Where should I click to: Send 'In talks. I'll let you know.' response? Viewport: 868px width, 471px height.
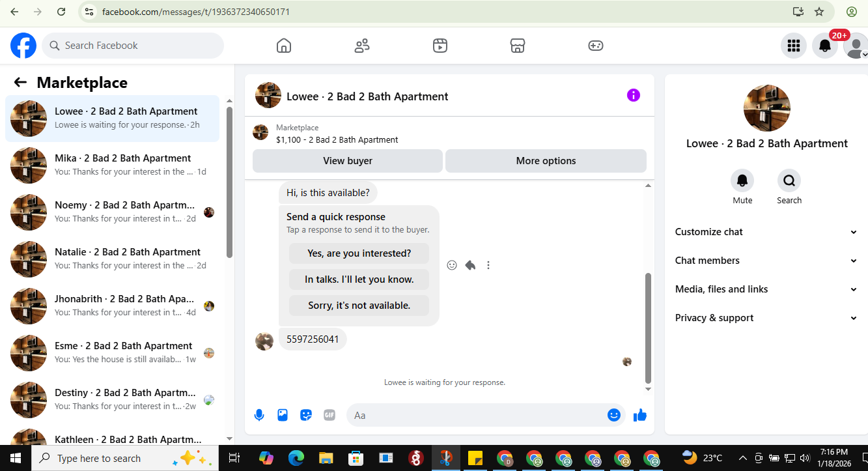click(x=359, y=279)
